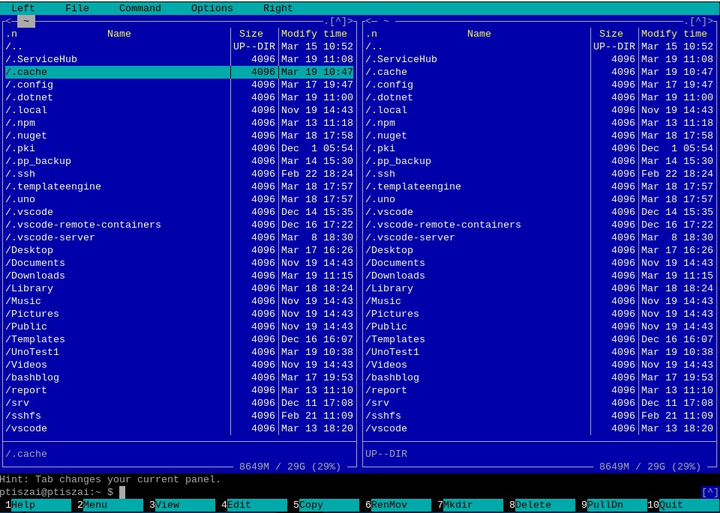720x513 pixels.
Task: Select /Pictures in right panel
Action: (539, 314)
